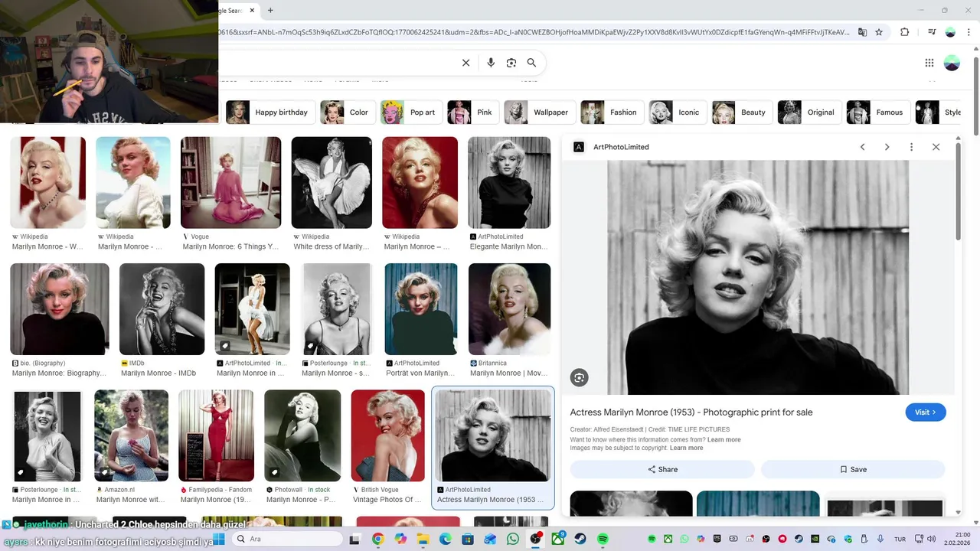Image resolution: width=980 pixels, height=551 pixels.
Task: Clear the Google search box text
Action: [465, 63]
